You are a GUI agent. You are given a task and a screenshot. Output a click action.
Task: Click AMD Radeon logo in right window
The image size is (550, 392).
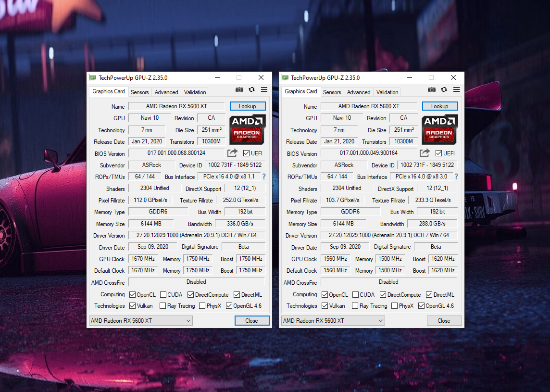point(439,129)
